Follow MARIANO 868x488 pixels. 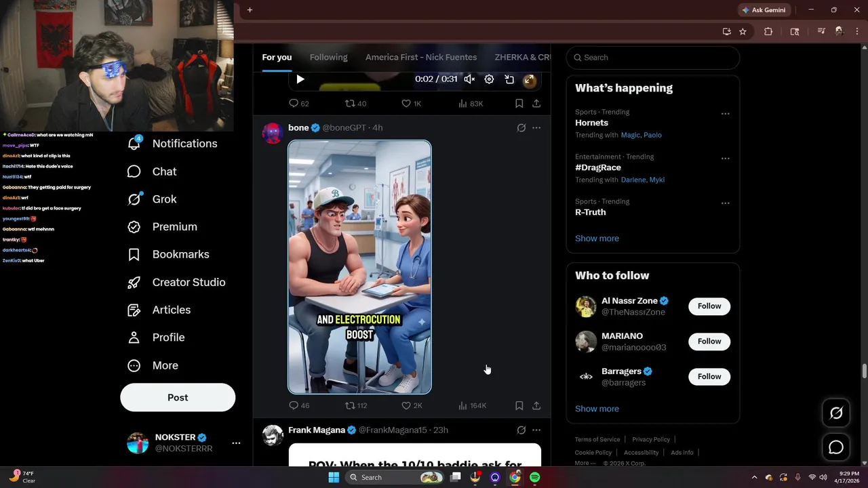[709, 341]
